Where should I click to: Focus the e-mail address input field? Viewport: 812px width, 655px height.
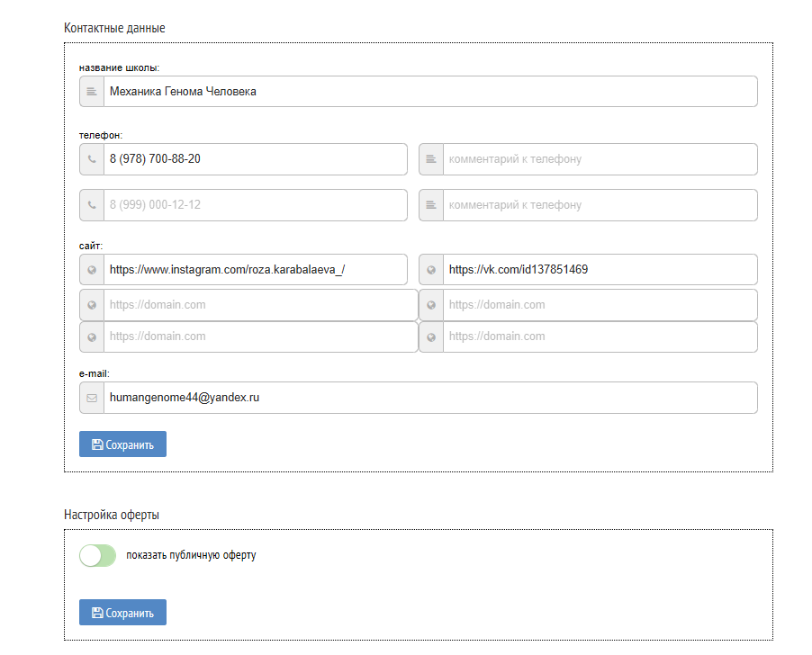click(429, 398)
